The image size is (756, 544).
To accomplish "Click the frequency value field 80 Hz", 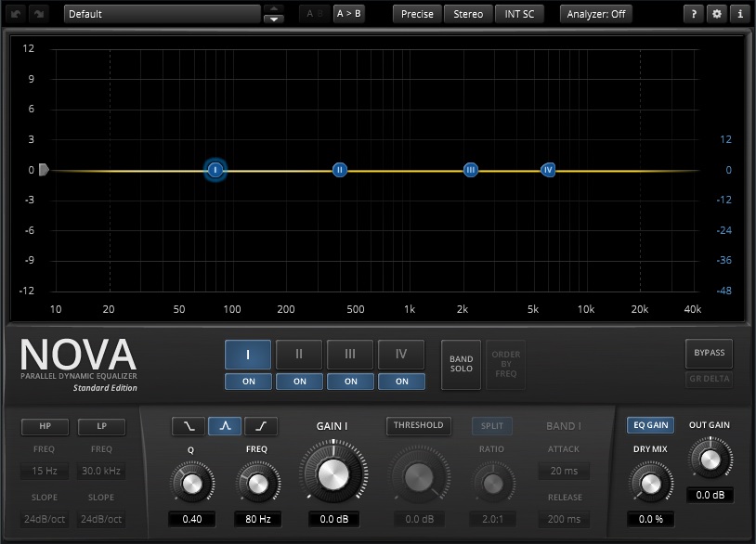I will click(x=258, y=519).
